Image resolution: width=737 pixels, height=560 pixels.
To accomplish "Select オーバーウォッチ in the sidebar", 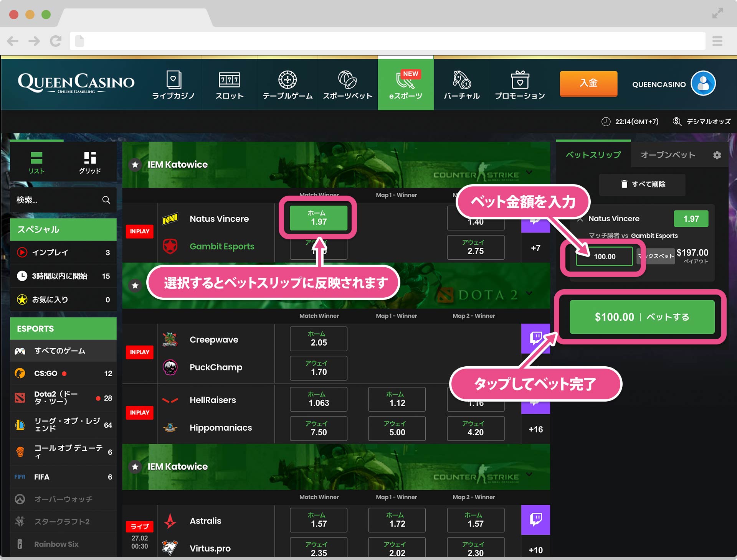I will 63,499.
